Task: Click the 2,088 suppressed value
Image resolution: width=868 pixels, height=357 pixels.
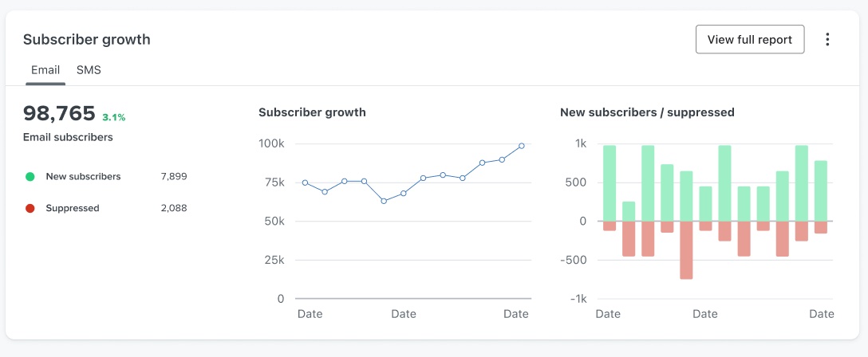Action: 174,209
